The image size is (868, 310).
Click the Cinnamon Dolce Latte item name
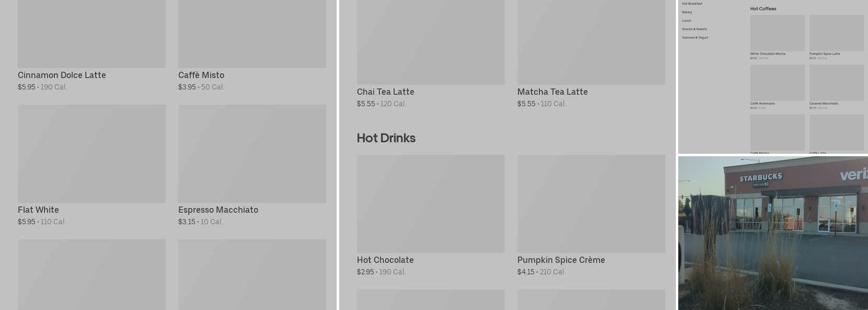click(61, 75)
